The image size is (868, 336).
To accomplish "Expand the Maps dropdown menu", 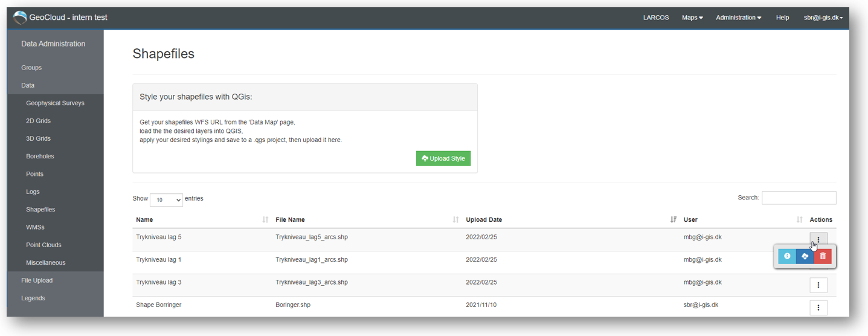I will click(692, 18).
